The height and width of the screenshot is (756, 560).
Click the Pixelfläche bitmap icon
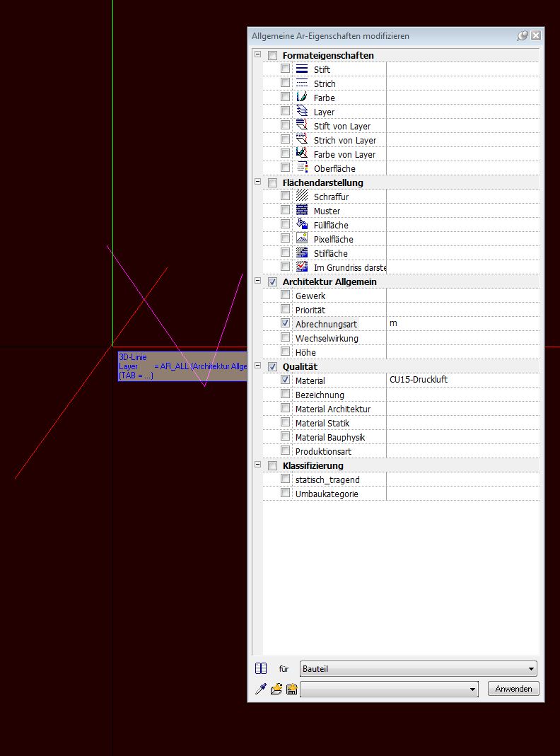(302, 238)
